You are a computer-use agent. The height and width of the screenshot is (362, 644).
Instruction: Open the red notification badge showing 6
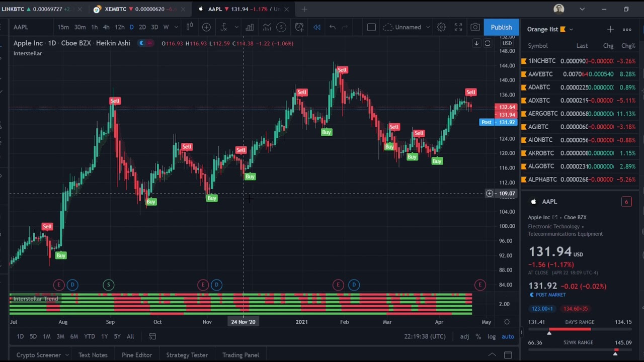pos(626,202)
